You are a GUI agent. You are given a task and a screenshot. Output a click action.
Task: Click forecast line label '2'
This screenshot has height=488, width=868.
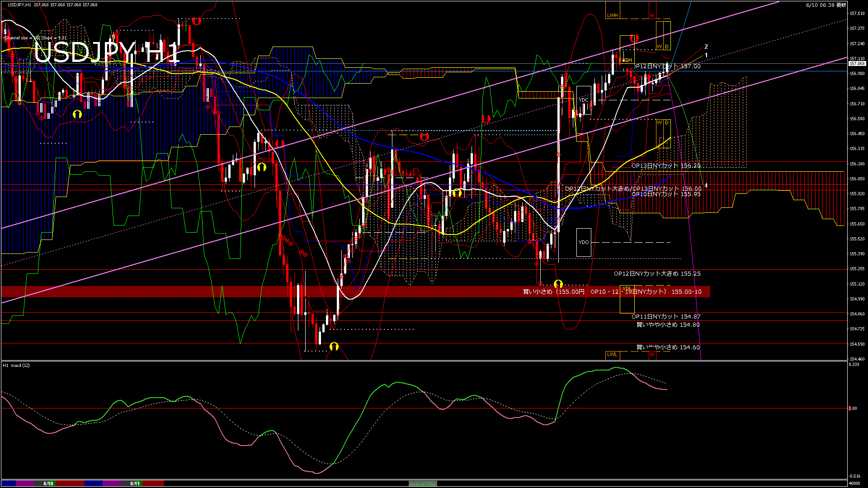[x=706, y=47]
